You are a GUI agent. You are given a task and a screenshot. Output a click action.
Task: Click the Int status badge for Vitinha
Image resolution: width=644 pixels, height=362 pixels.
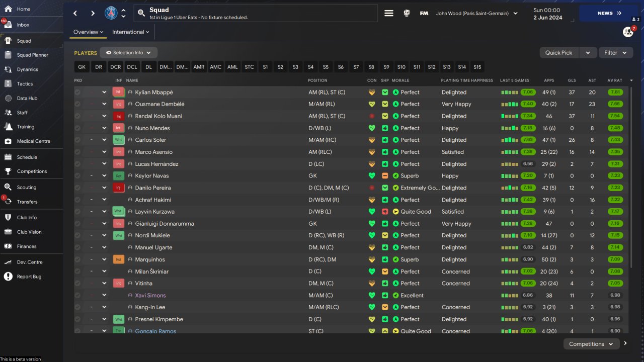click(118, 284)
